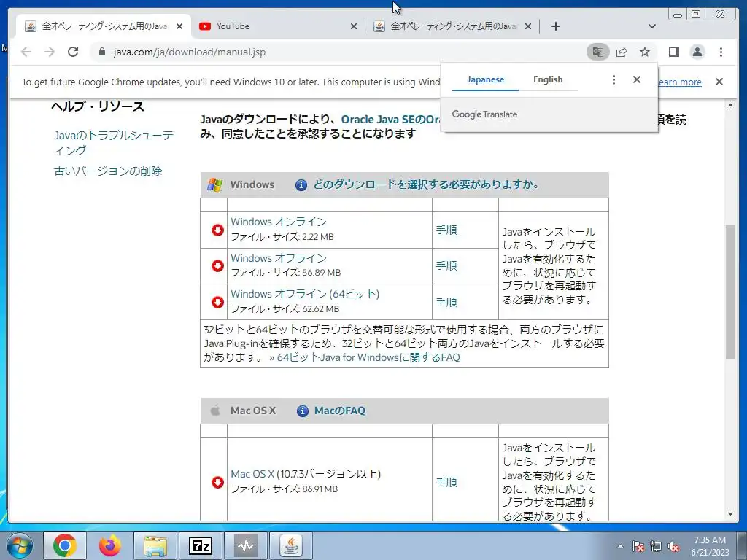Click the Oracle Java SE license link
The image size is (747, 560).
391,120
